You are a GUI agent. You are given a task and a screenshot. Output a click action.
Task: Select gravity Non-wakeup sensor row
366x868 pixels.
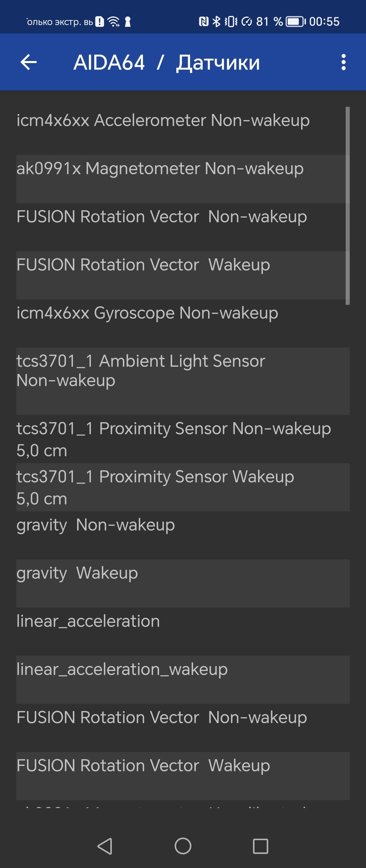coord(96,526)
